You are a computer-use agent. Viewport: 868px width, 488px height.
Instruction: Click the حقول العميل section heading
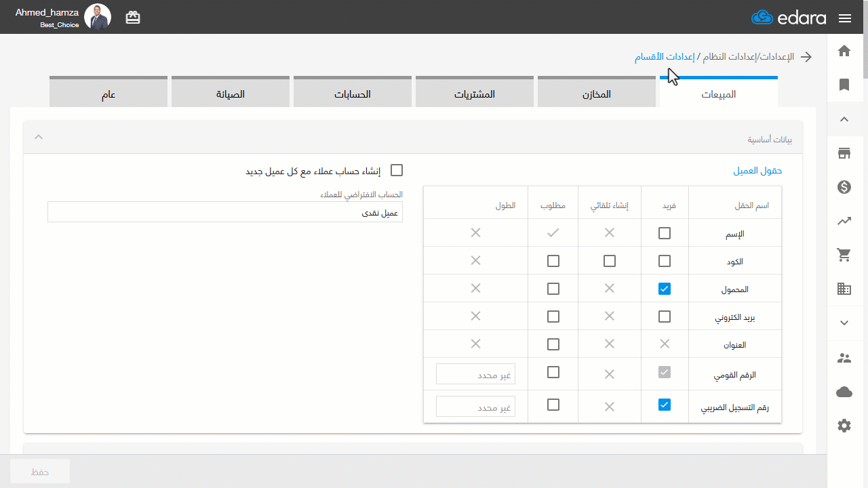tap(757, 171)
